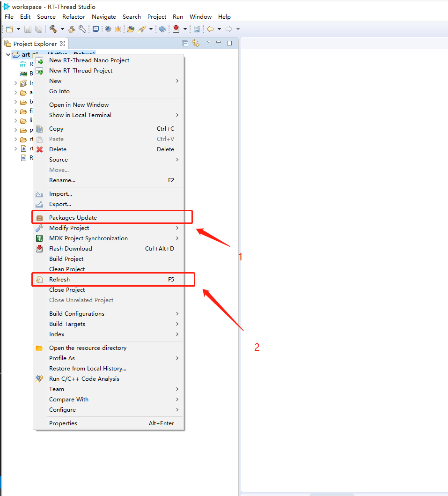Open the Help menu
This screenshot has height=496, width=448.
(x=224, y=17)
